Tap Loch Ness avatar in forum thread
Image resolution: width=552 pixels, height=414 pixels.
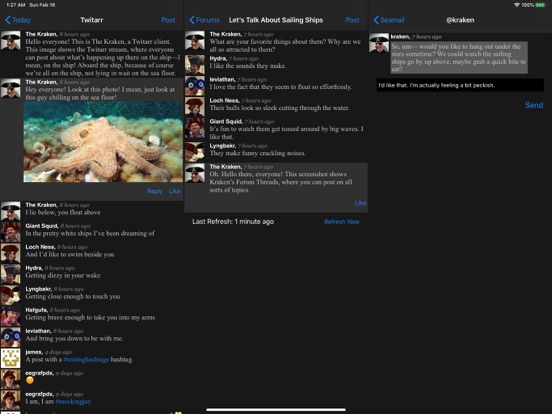(195, 107)
